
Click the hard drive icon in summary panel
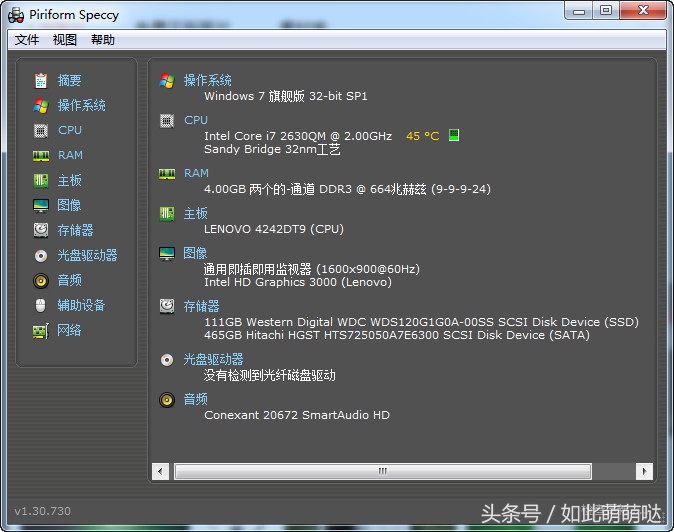point(167,306)
